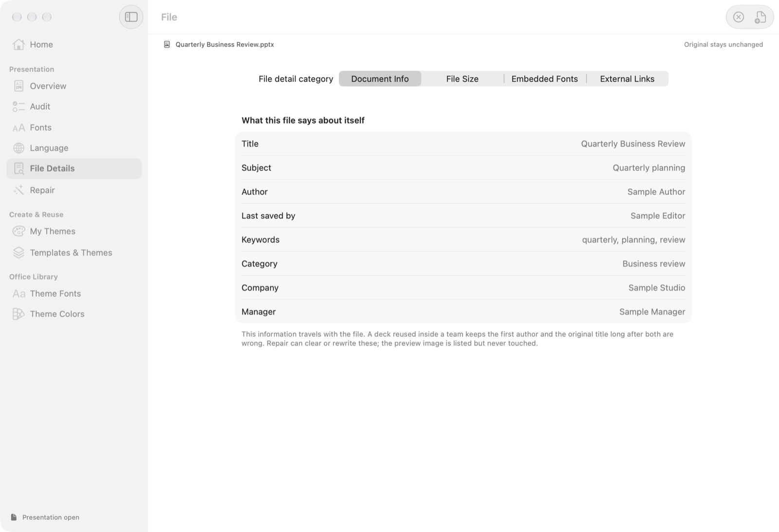Switch to the Embedded Fonts tab

(544, 79)
